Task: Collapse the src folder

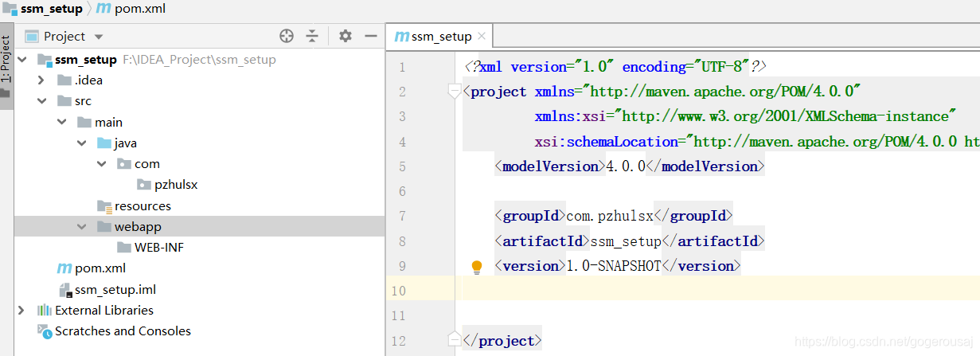Action: pos(41,101)
